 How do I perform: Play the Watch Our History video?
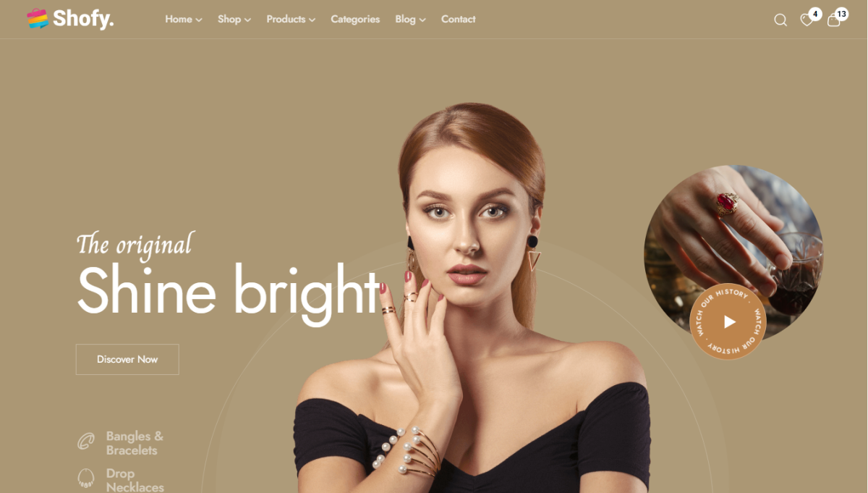[x=728, y=321]
